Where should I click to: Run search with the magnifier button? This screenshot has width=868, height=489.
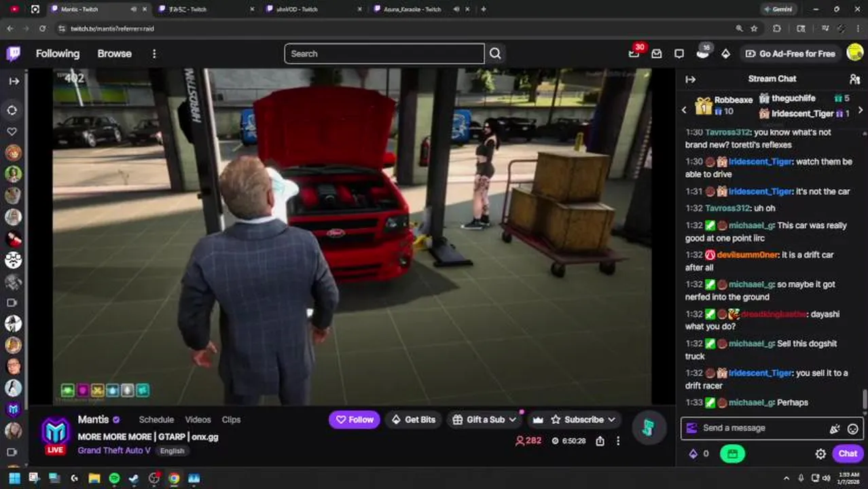tap(495, 54)
